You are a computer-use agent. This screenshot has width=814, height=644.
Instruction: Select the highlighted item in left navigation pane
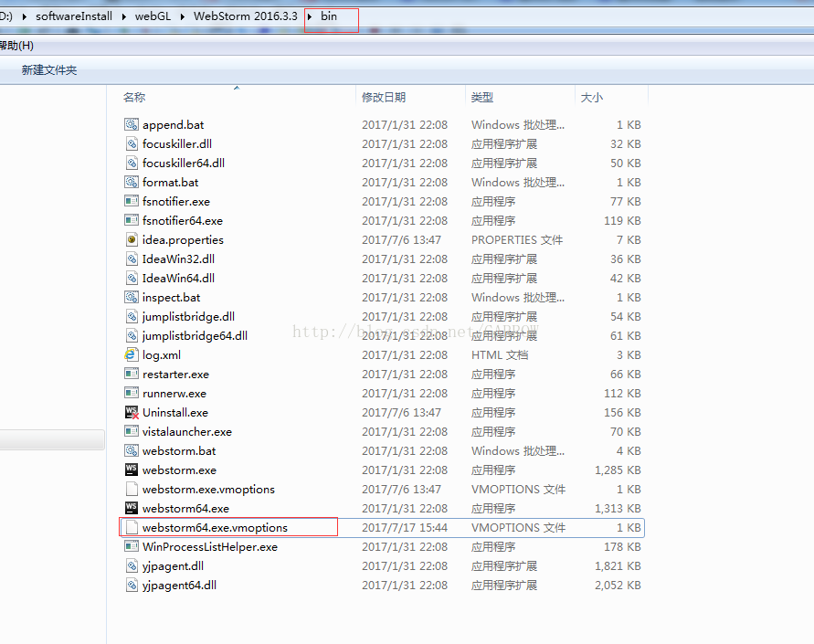pos(52,439)
